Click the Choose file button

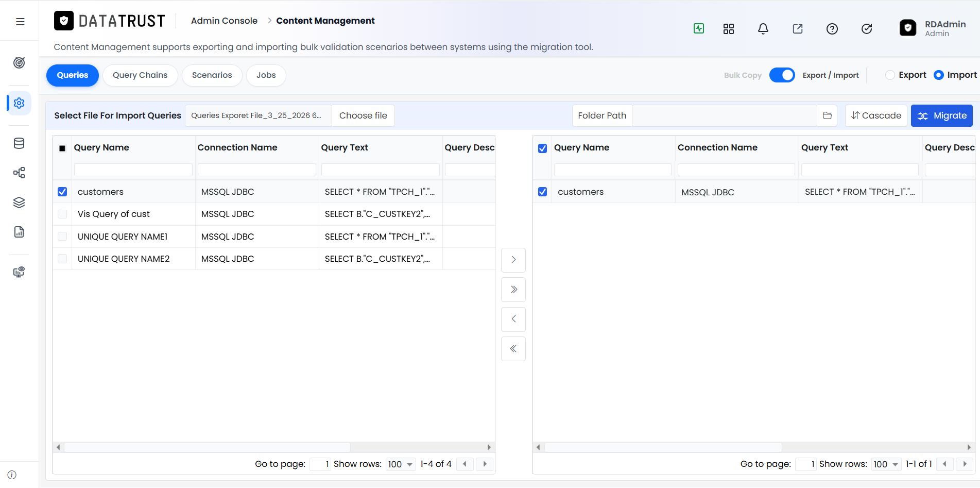point(363,115)
